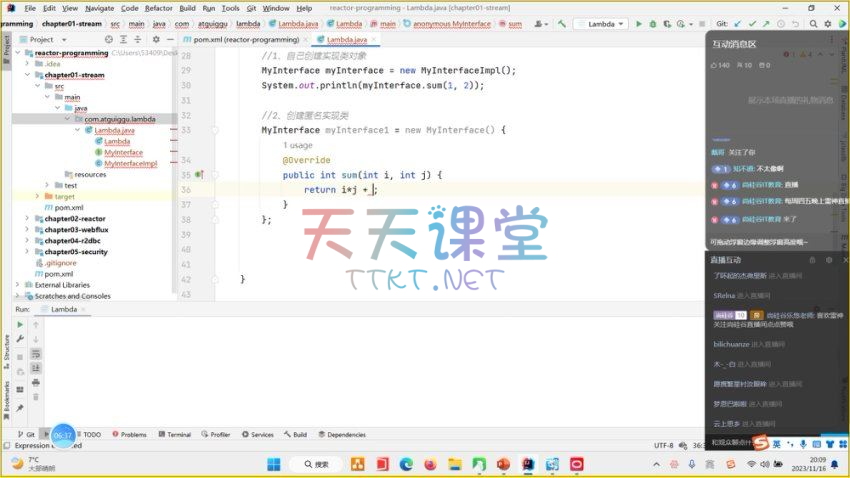
Task: Collapse the com.atguigu.lambda package
Action: 67,119
